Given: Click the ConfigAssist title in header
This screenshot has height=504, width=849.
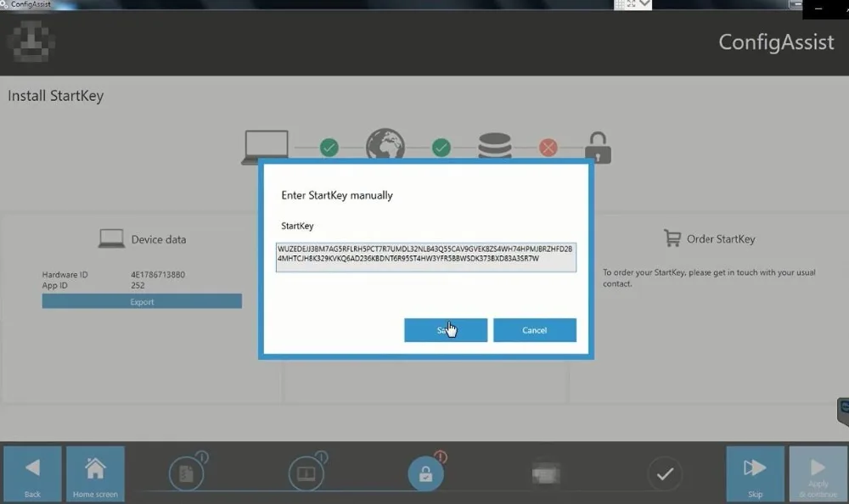Looking at the screenshot, I should click(776, 42).
